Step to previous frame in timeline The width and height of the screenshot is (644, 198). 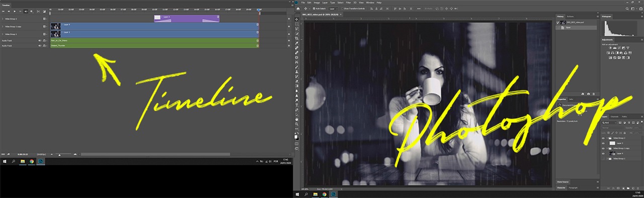click(x=9, y=11)
